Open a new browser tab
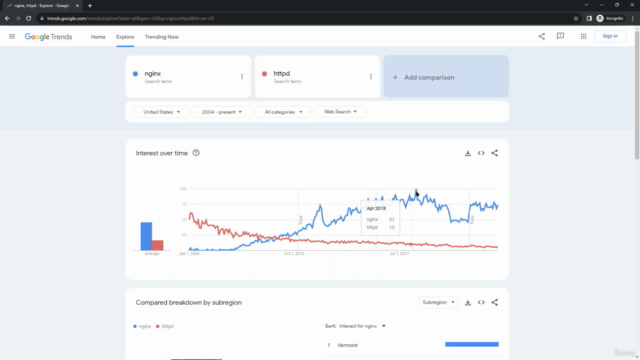Screen dimensions: 640x360 (90, 6)
